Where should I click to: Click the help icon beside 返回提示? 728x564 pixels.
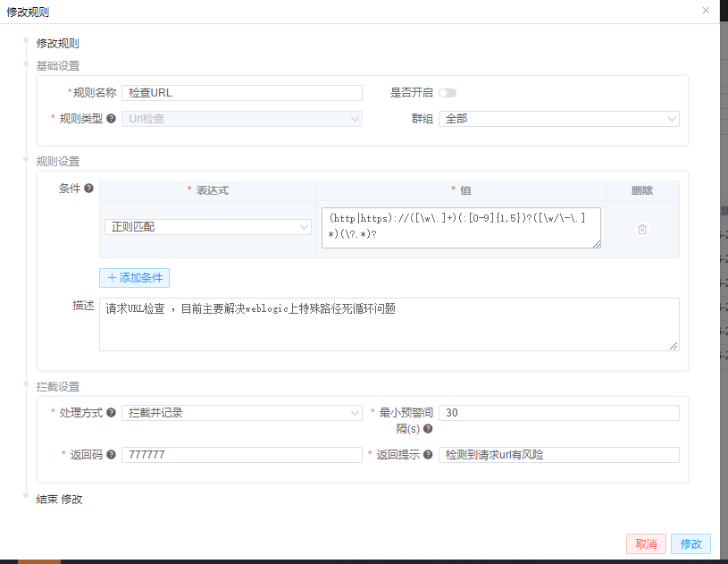(428, 454)
